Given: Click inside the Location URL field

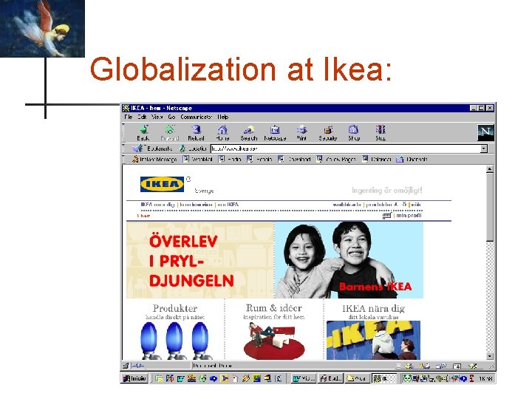Looking at the screenshot, I should [345, 149].
